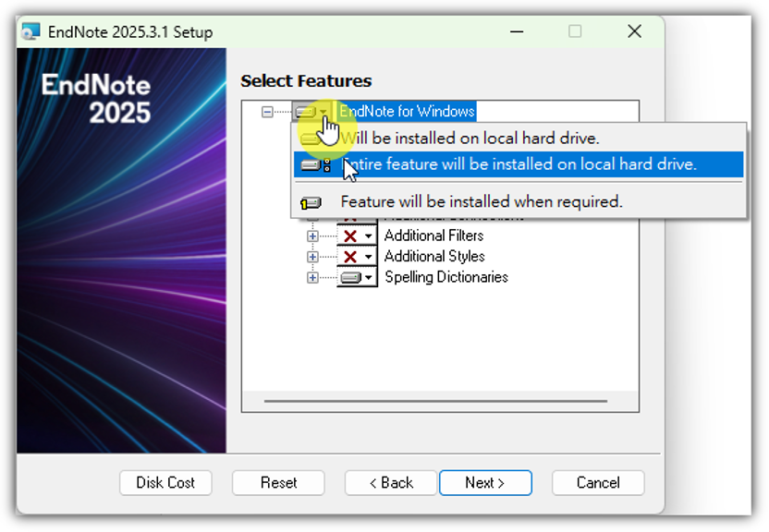The image size is (769, 532).
Task: Open Additional Filters install-state dropdown
Action: click(x=357, y=236)
